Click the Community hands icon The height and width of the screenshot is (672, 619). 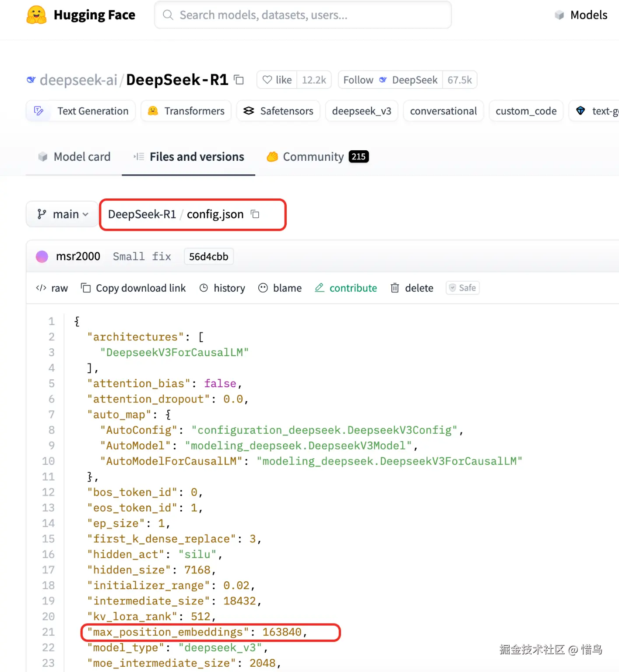[x=272, y=156]
